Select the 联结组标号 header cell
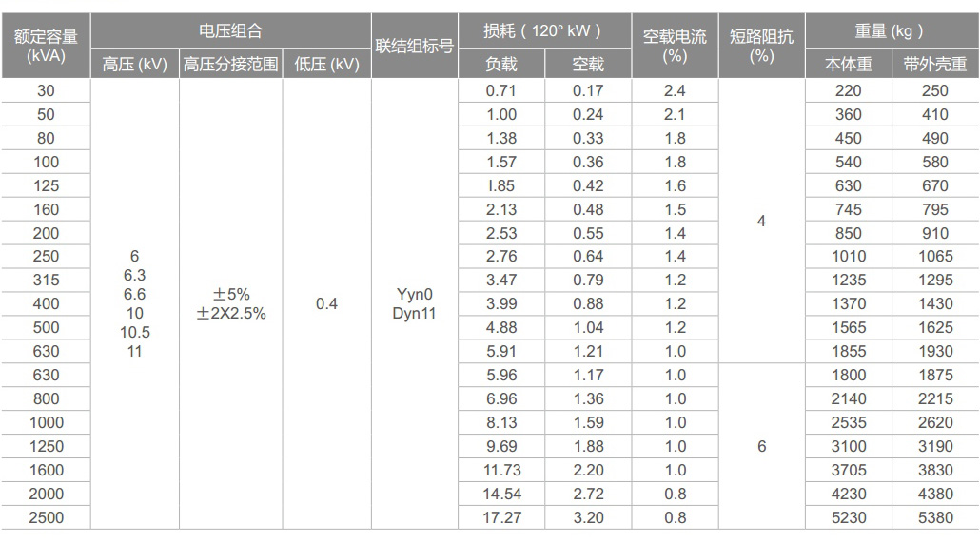This screenshot has width=980, height=543. (x=414, y=46)
